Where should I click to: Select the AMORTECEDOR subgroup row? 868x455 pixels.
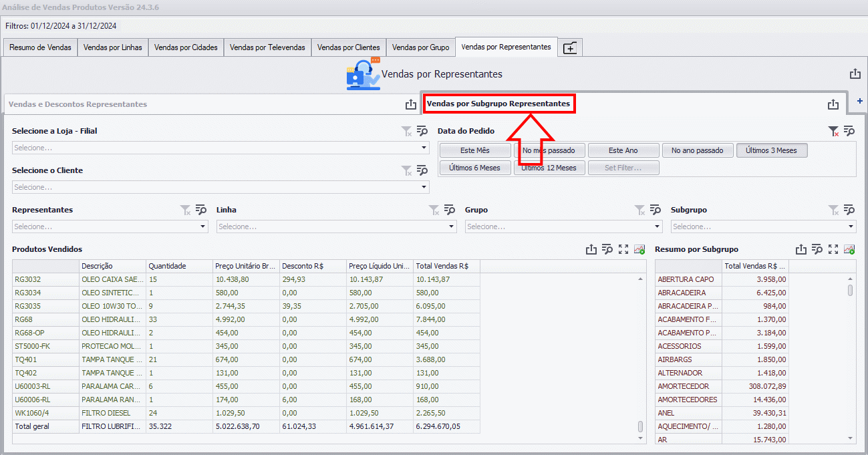pyautogui.click(x=722, y=386)
